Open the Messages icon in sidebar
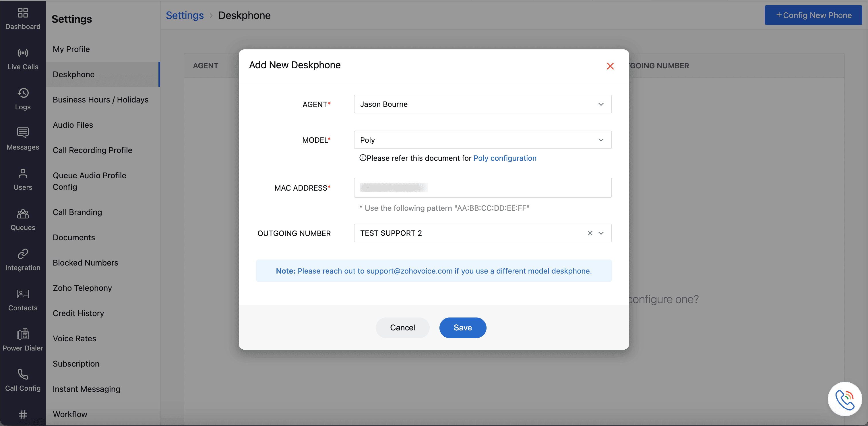Screen dimensions: 868x426 coord(23,133)
